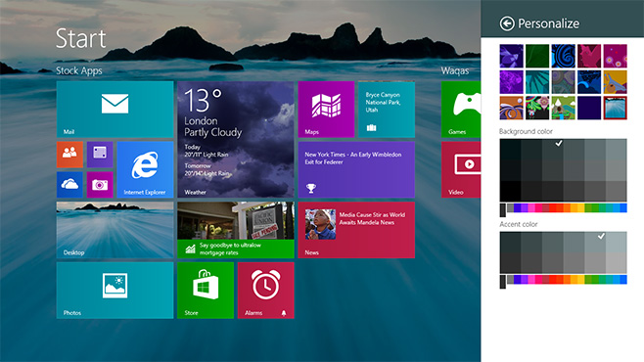Open the Games tile

(x=461, y=110)
